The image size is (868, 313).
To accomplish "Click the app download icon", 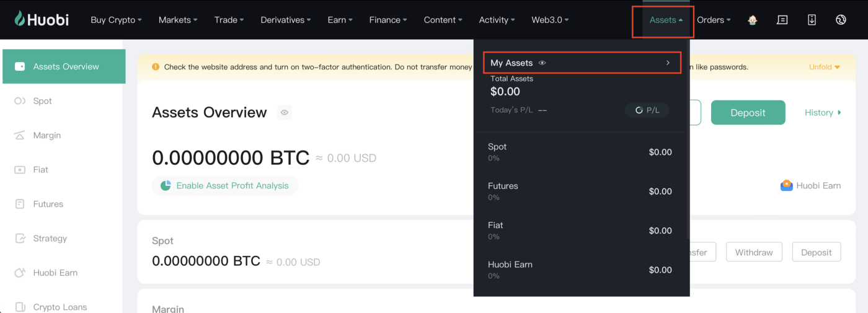I will pos(812,20).
